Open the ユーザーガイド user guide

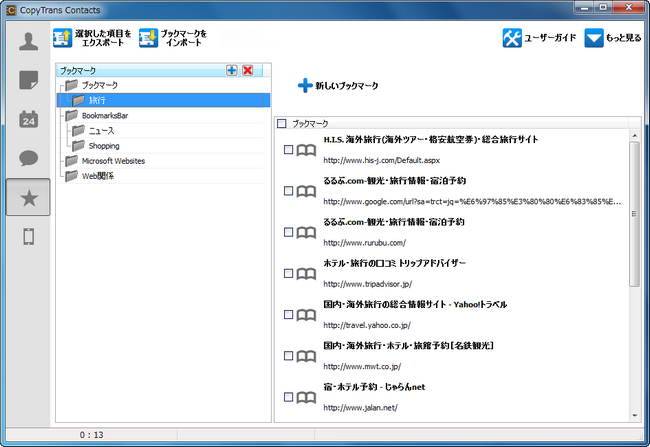(539, 38)
